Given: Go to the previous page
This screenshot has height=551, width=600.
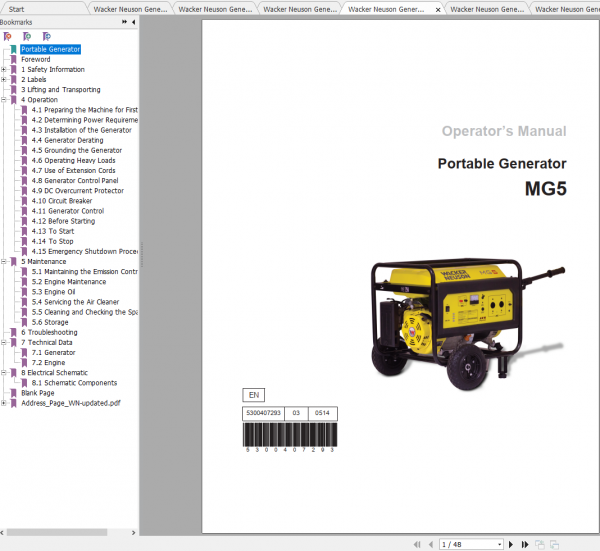Looking at the screenshot, I should pos(431,544).
